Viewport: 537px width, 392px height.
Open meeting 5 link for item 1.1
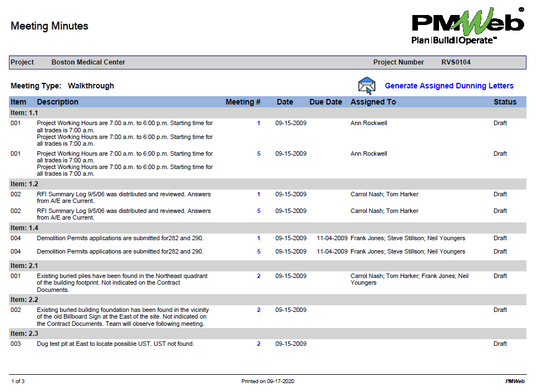click(259, 154)
